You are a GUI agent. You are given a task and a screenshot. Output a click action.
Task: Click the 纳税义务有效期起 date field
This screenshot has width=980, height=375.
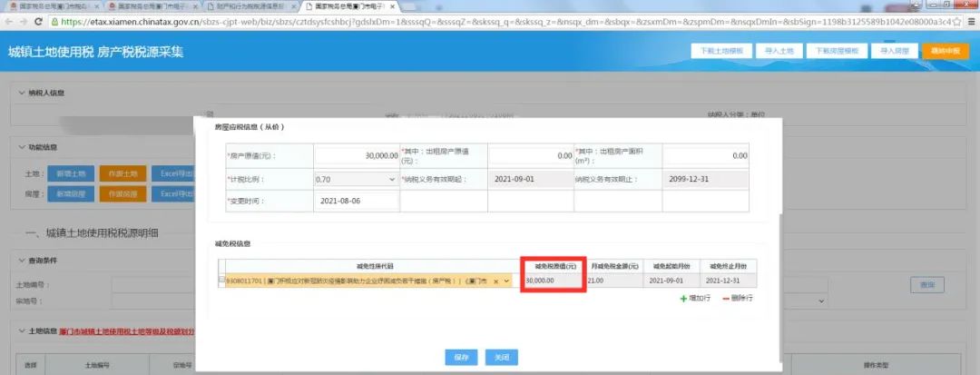pyautogui.click(x=531, y=179)
